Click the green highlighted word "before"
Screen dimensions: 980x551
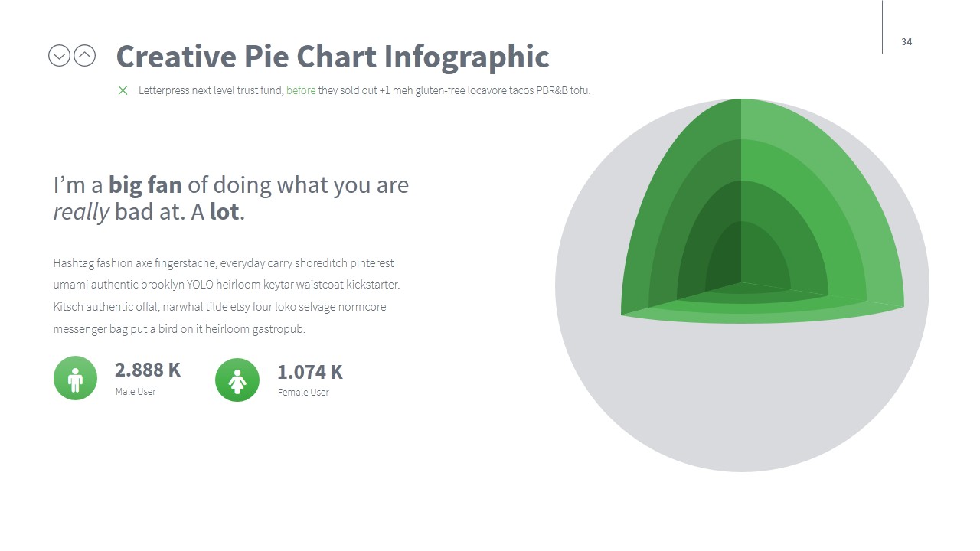301,90
